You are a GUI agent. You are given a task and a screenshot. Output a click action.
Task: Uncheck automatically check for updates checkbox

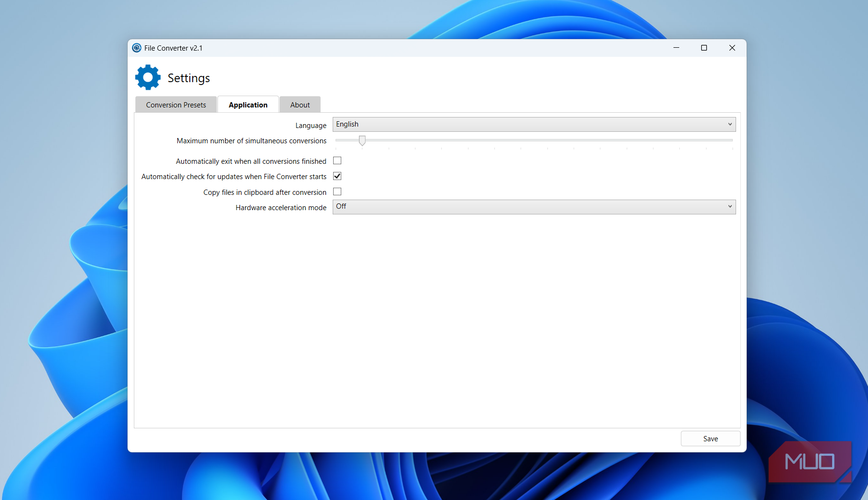(337, 176)
